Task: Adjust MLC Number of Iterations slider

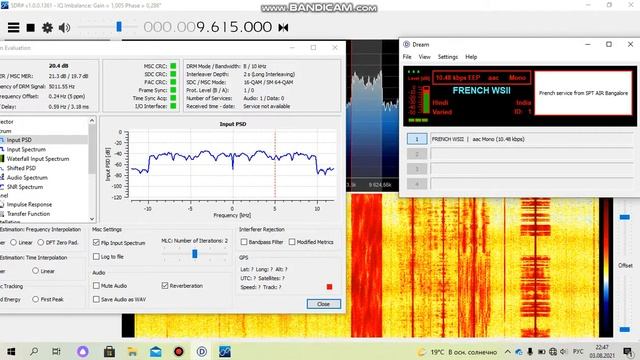Action: (x=195, y=254)
